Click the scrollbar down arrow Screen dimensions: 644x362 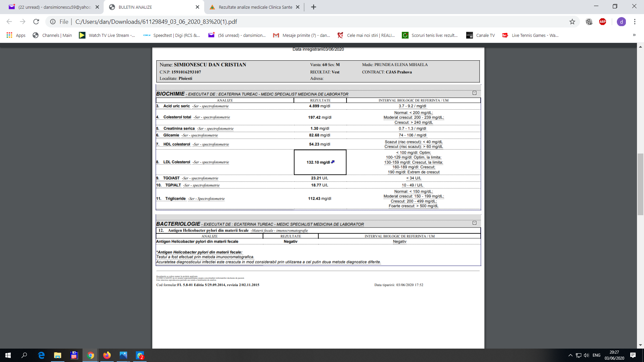(640, 345)
